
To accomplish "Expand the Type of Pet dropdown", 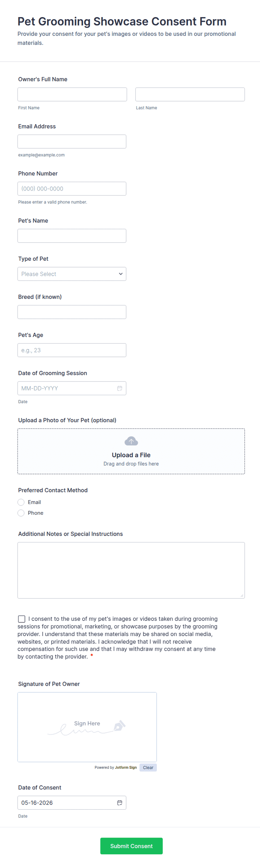I will pyautogui.click(x=72, y=274).
